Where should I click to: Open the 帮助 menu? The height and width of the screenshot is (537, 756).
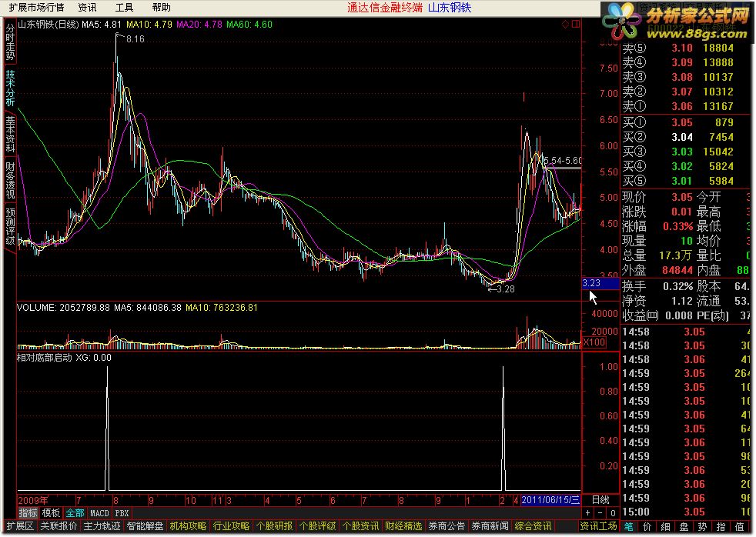tap(162, 7)
